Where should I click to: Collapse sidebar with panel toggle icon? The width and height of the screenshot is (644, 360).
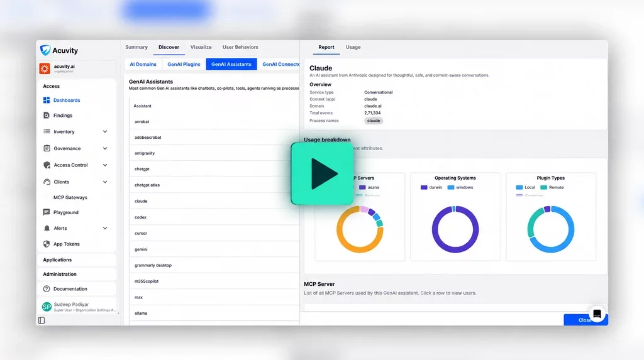click(x=42, y=320)
